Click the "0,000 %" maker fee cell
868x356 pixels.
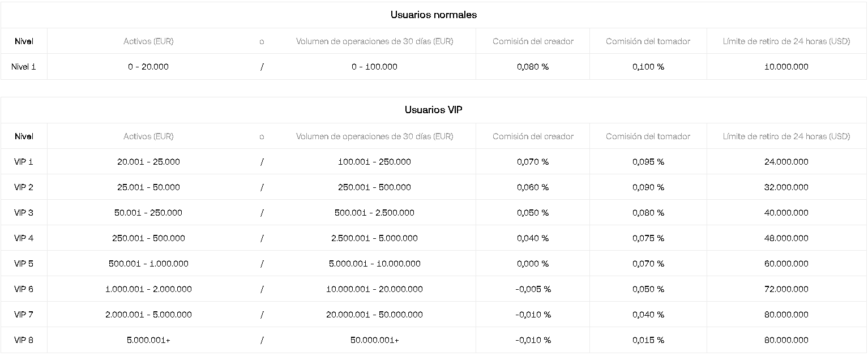(x=533, y=264)
